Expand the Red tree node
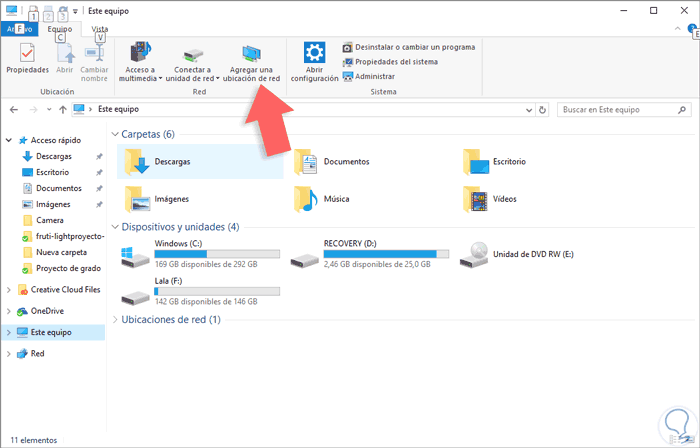The height and width of the screenshot is (448, 700). click(x=8, y=353)
